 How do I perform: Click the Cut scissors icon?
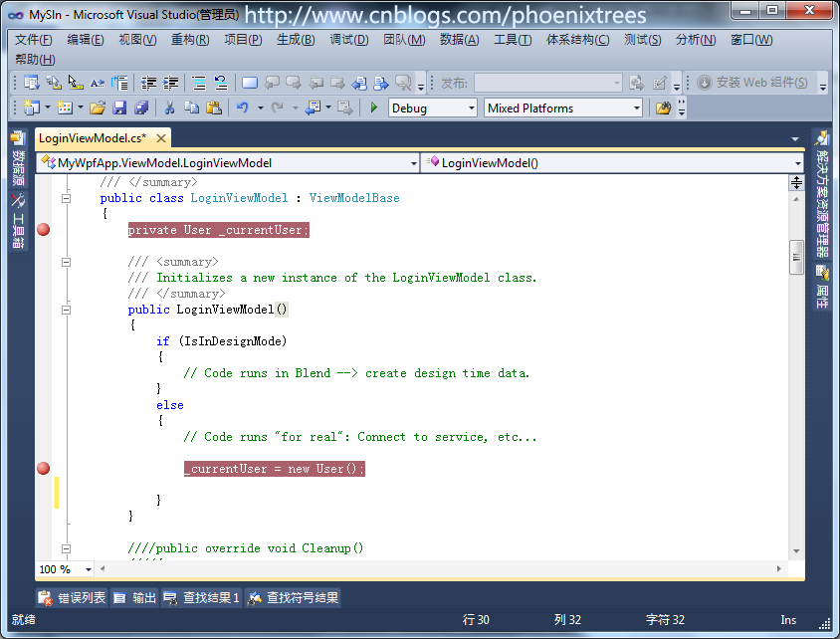[x=169, y=108]
